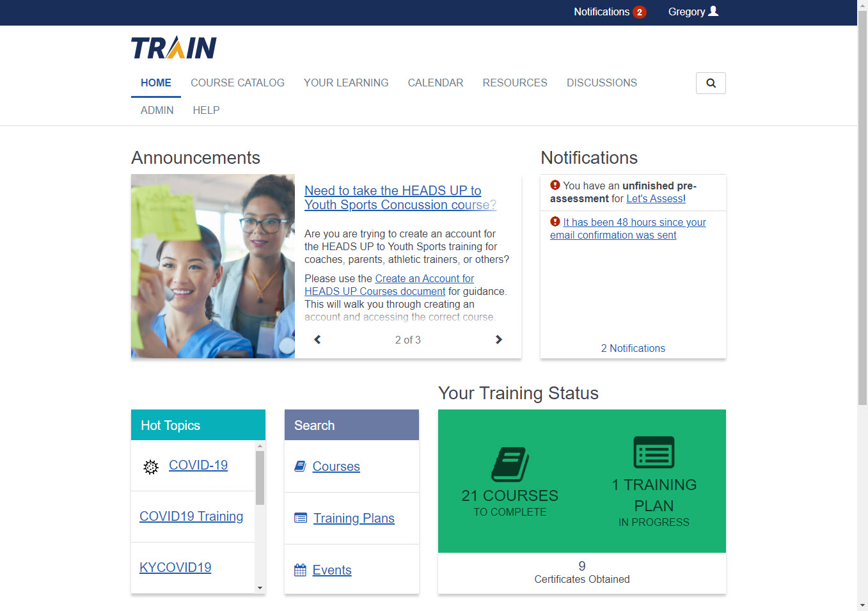Click 1 TRAINING PLAN IN PROGRESS text
This screenshot has height=611, width=868.
pos(654,502)
